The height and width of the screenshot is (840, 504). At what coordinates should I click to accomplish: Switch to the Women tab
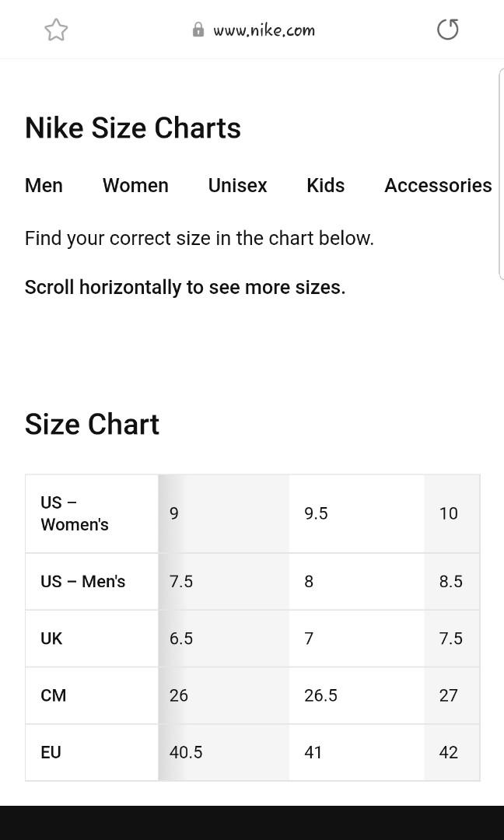pos(135,185)
